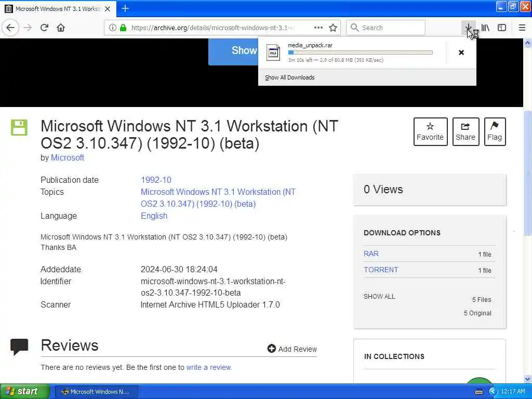This screenshot has height=399, width=532.
Task: Open the Firefox hamburger menu
Action: [522, 28]
